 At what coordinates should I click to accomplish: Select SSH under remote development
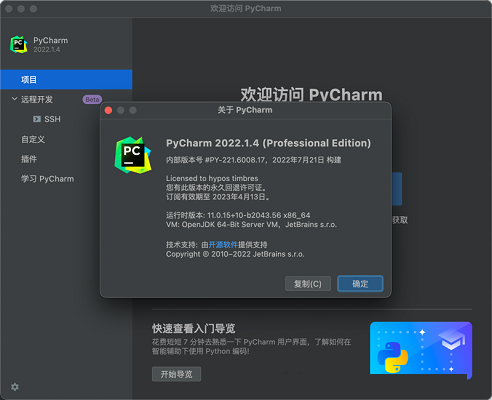(x=52, y=119)
